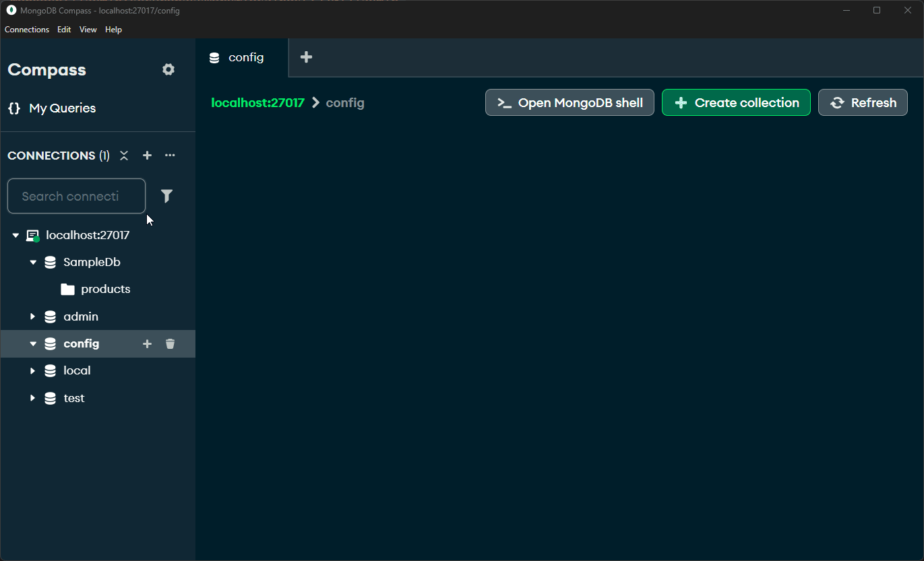Select the config tab
This screenshot has height=561, width=924.
[241, 57]
